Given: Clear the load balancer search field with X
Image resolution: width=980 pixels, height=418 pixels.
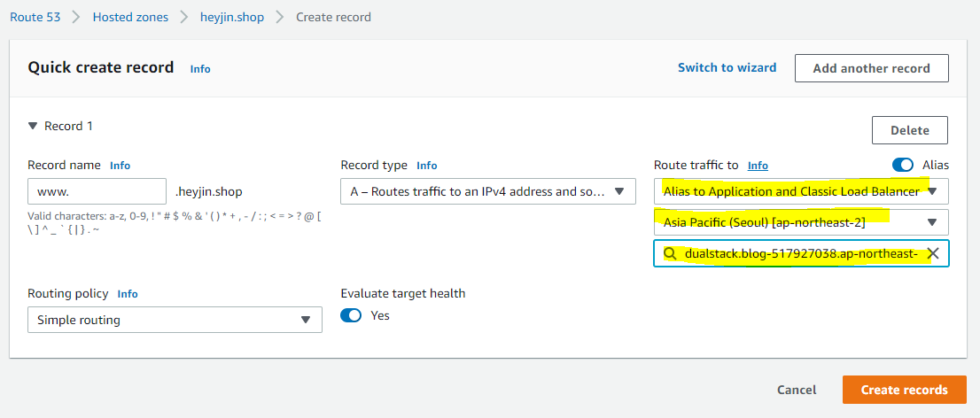Looking at the screenshot, I should pyautogui.click(x=932, y=254).
